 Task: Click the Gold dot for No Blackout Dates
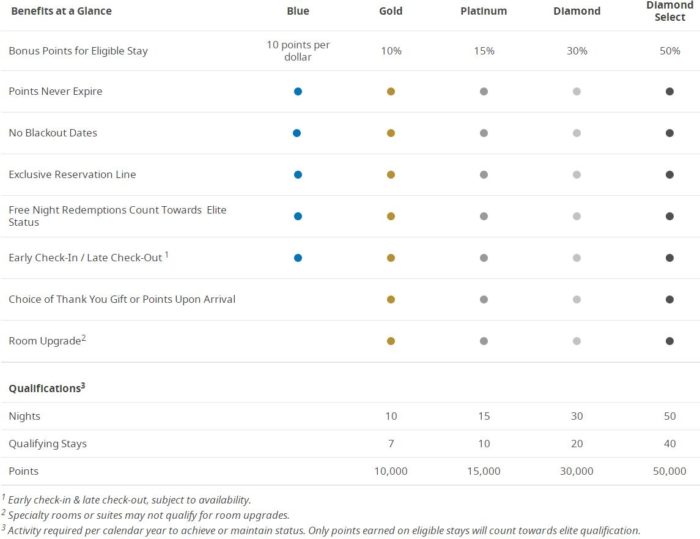[391, 133]
